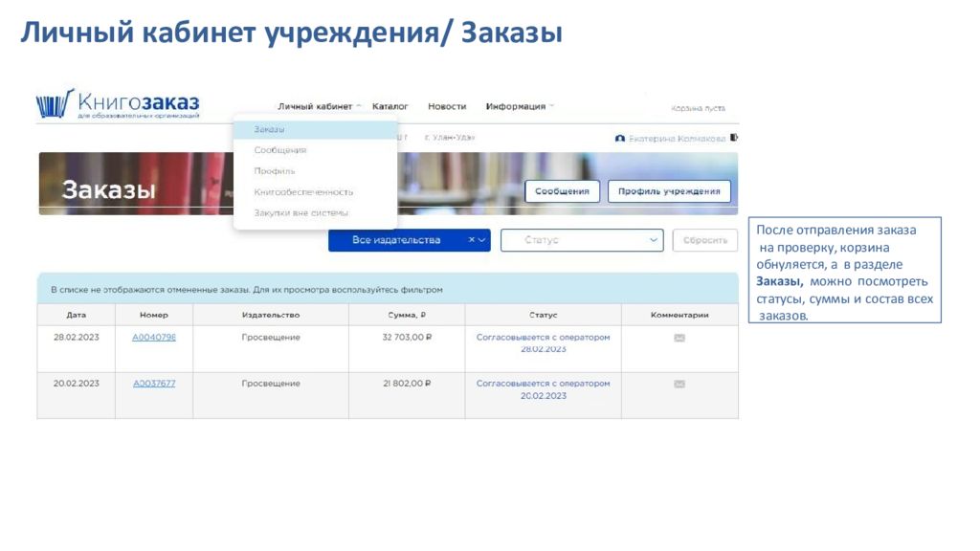Click the Профиль учреждения button

click(x=669, y=191)
